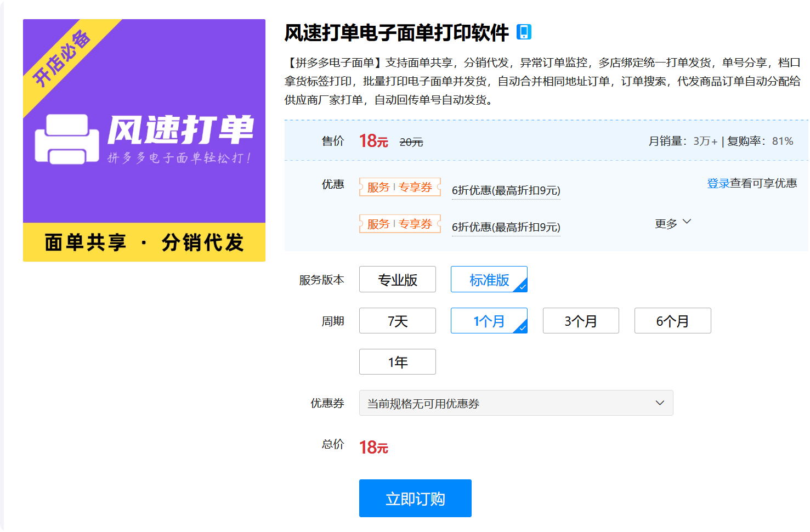This screenshot has width=810, height=532.
Task: Click the 登录 link to view discounts
Action: pos(718,183)
